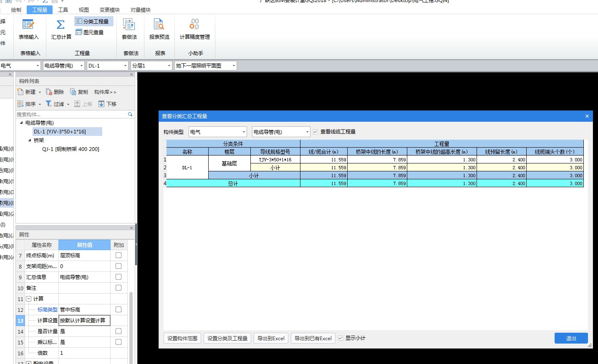Toggle 显示小计 checkbox
This screenshot has width=598, height=364.
pos(341,338)
